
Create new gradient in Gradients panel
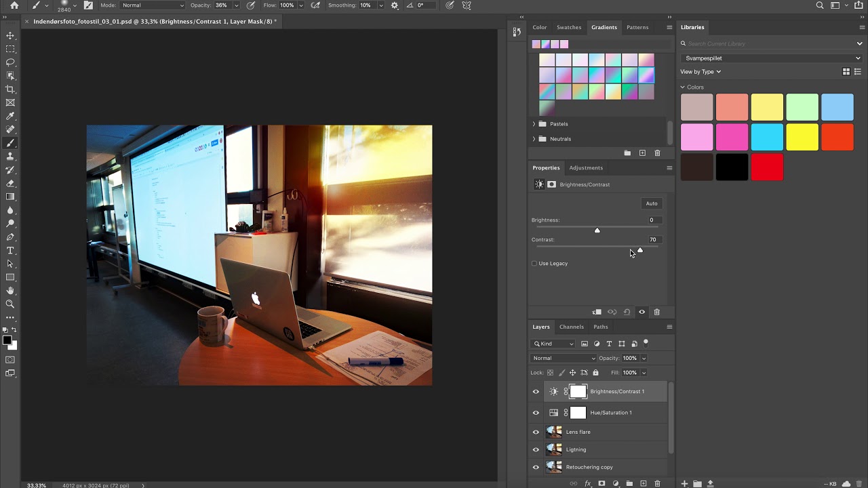[642, 153]
